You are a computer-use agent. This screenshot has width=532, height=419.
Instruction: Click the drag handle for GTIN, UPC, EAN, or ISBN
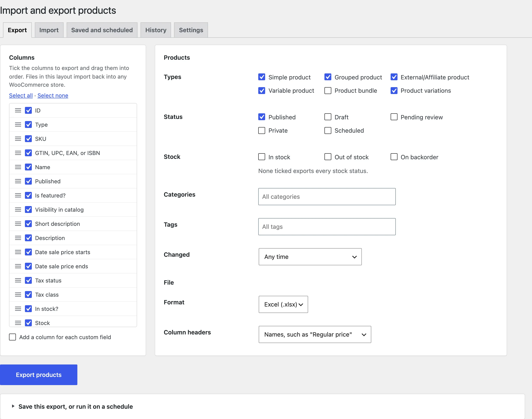coord(18,153)
